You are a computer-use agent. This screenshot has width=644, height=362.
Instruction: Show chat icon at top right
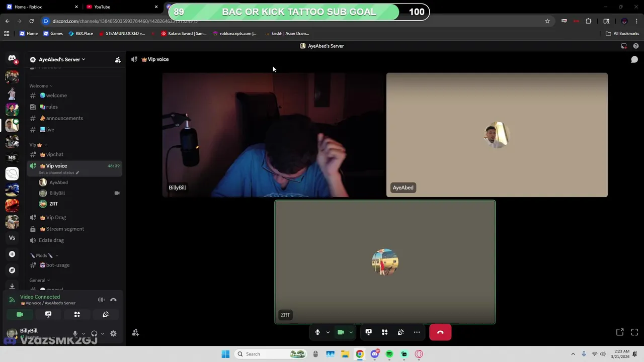tap(634, 59)
